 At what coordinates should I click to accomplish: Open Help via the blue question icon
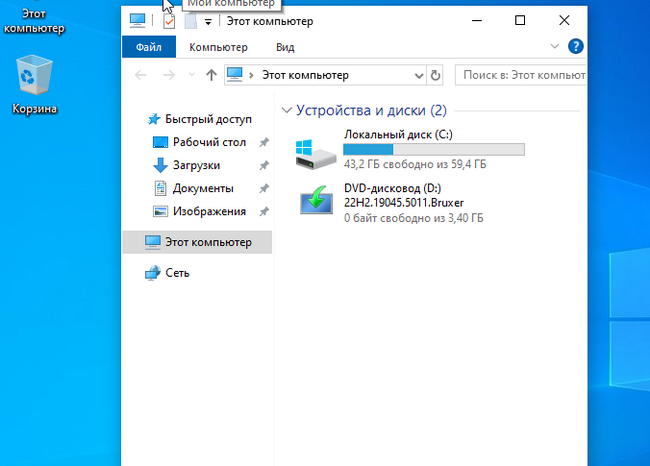click(575, 46)
